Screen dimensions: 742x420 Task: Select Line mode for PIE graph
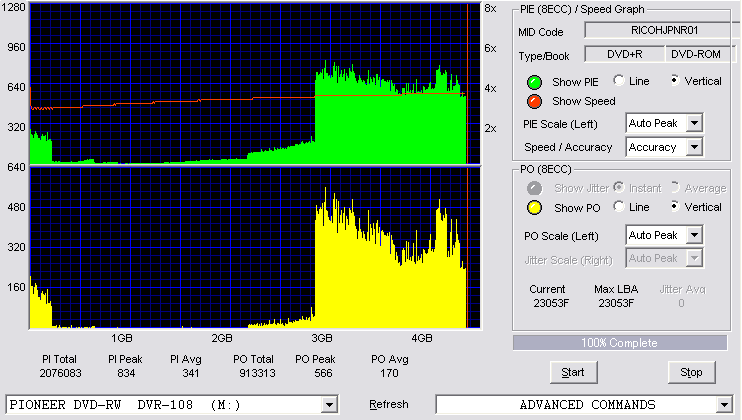click(618, 80)
